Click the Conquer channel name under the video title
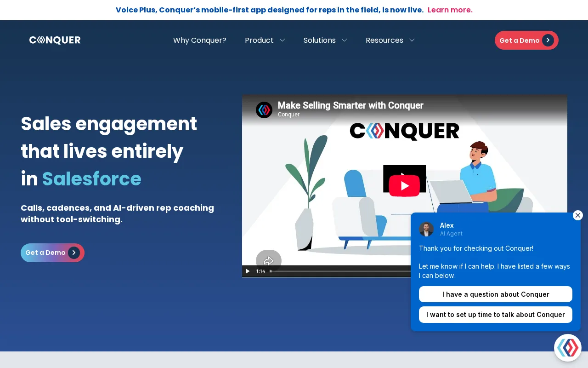Image resolution: width=588 pixels, height=368 pixels. 288,115
